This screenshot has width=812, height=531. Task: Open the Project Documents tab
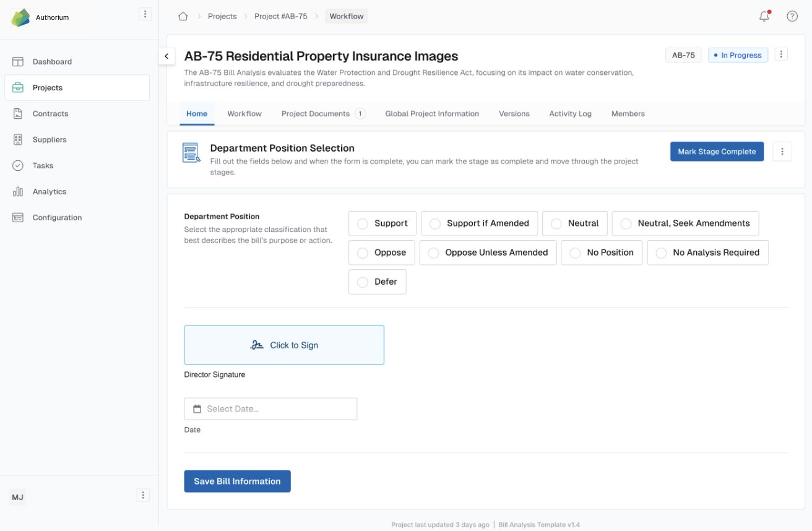click(x=316, y=114)
